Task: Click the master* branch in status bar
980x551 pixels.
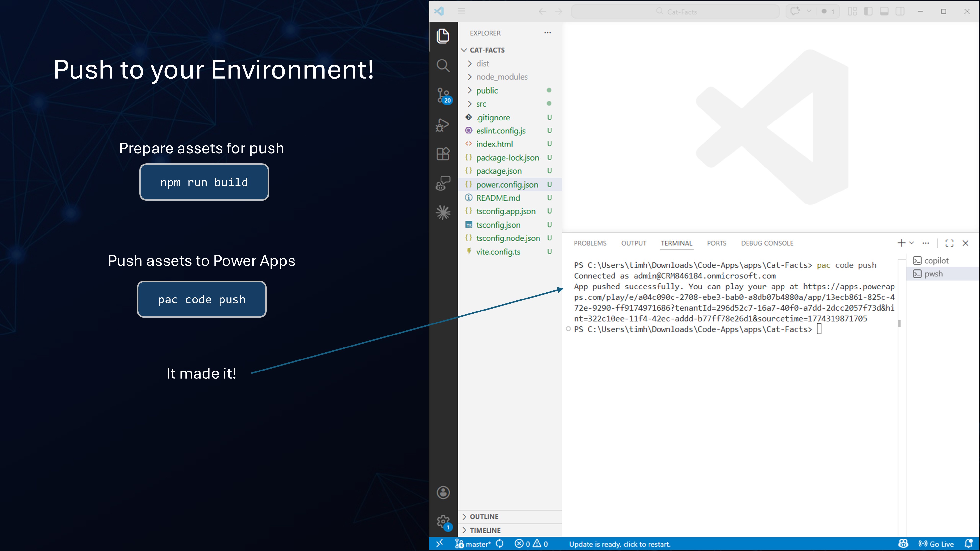Action: 473,544
